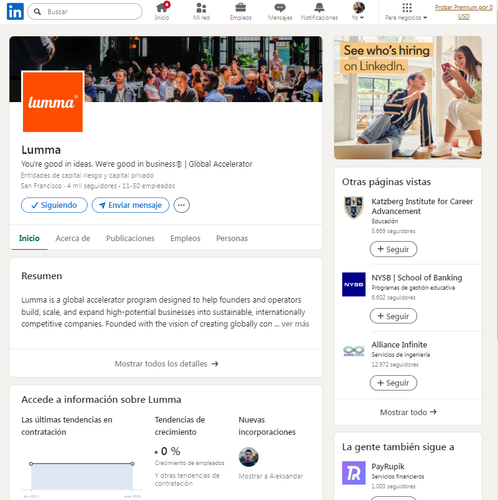This screenshot has width=498, height=500.
Task: Click the Buscar search field
Action: click(x=85, y=12)
